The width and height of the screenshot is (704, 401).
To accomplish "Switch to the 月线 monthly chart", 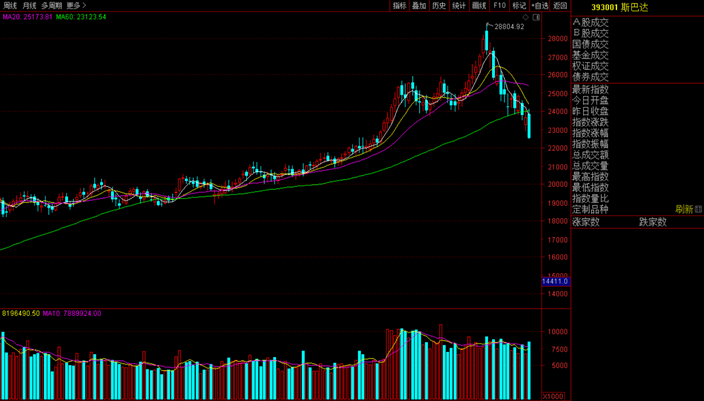I will 29,5.
